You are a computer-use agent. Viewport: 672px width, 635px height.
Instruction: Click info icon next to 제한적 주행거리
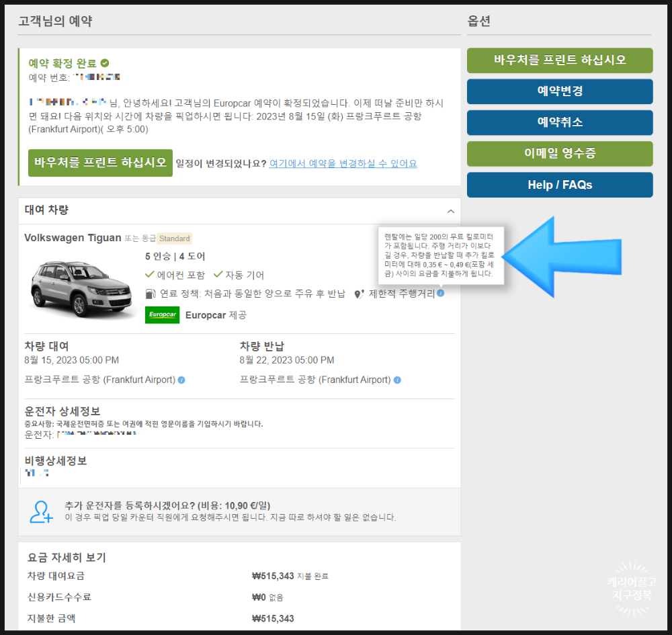[441, 293]
